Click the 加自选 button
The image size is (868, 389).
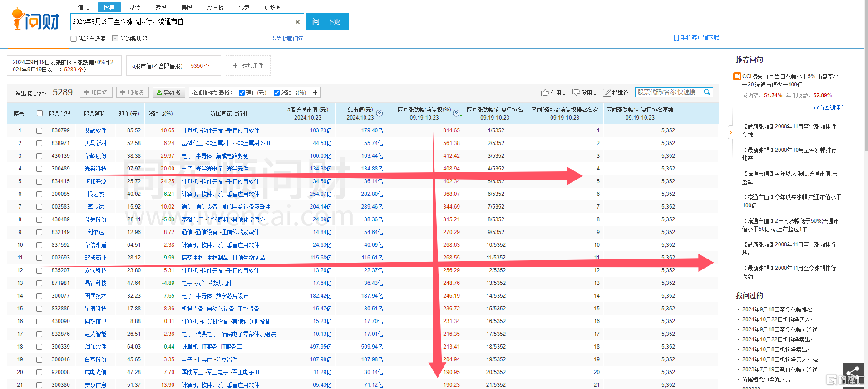tap(96, 92)
